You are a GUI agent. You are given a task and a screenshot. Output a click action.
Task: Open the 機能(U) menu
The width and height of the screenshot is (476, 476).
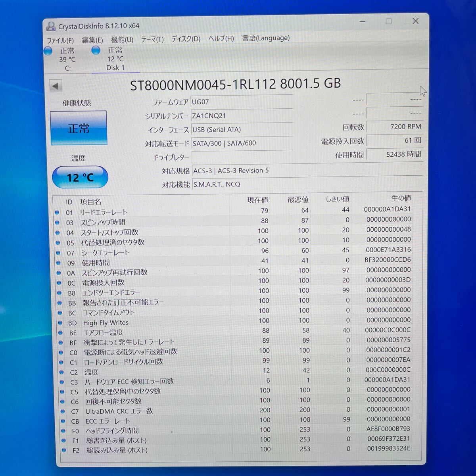122,39
